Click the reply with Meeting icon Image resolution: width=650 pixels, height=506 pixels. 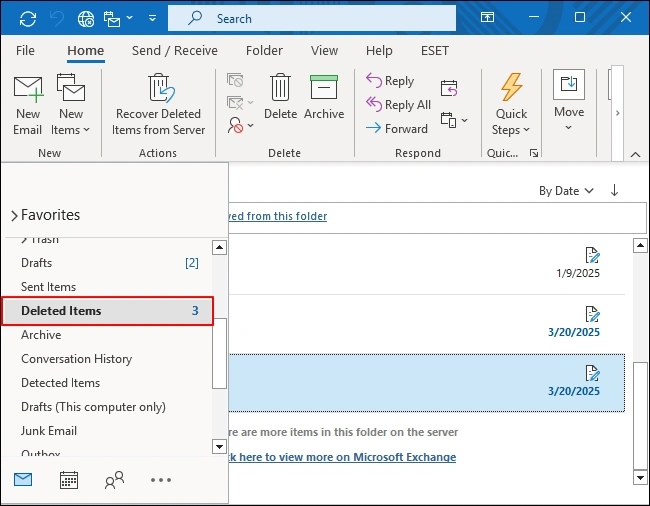click(x=449, y=88)
